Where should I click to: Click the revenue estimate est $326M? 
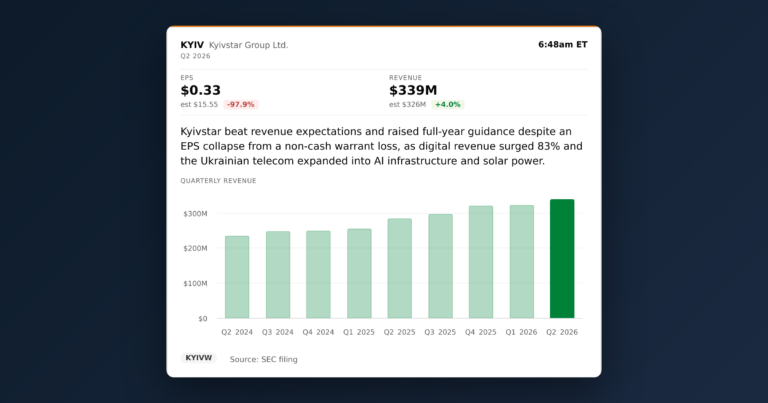(x=408, y=104)
